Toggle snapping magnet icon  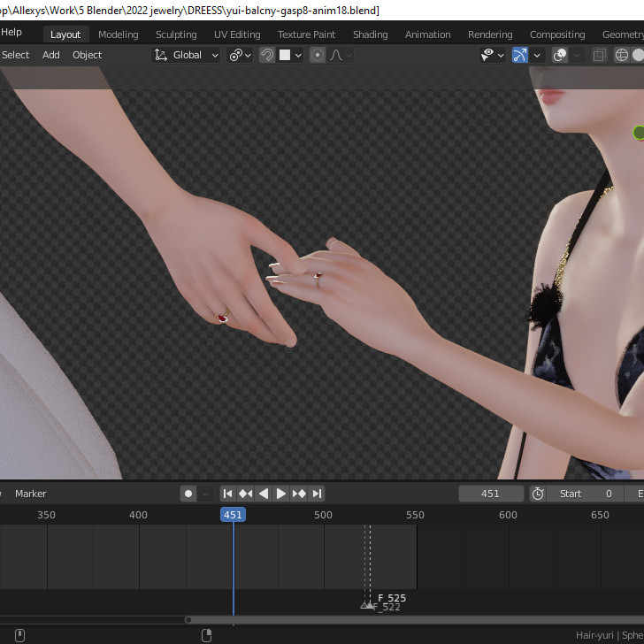tap(266, 55)
